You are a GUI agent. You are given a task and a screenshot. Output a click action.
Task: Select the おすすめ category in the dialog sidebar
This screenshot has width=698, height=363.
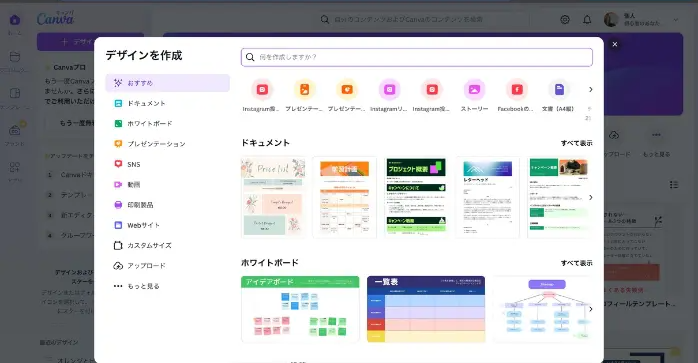167,83
